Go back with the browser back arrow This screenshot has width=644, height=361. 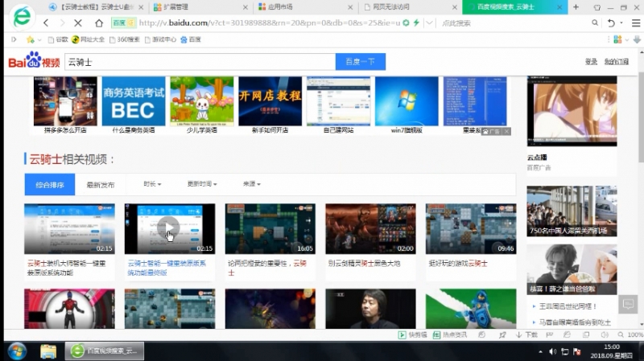pos(46,23)
